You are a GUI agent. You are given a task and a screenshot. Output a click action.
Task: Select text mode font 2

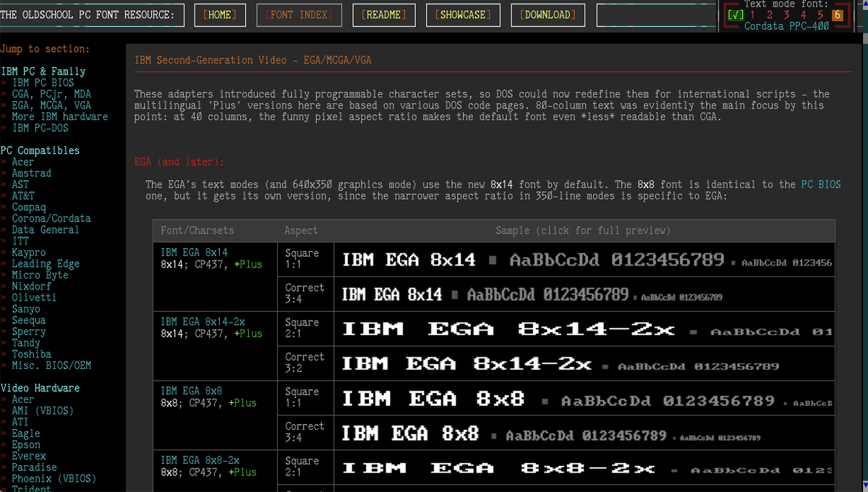pyautogui.click(x=770, y=14)
